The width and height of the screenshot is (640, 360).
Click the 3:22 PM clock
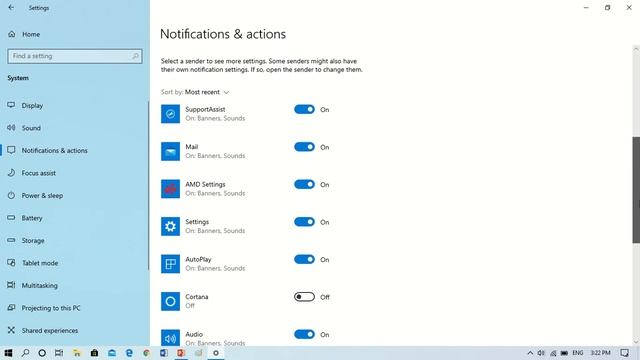(x=600, y=353)
